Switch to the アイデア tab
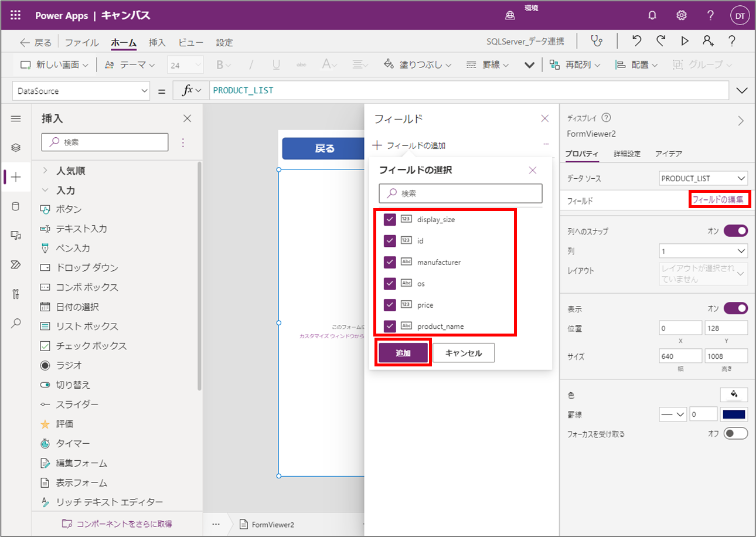Screen dimensions: 756x537 pos(669,154)
